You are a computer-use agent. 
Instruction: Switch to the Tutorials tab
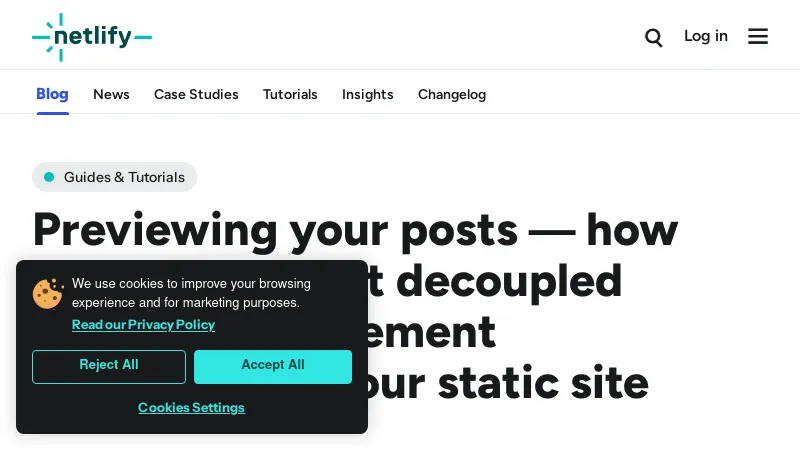290,94
